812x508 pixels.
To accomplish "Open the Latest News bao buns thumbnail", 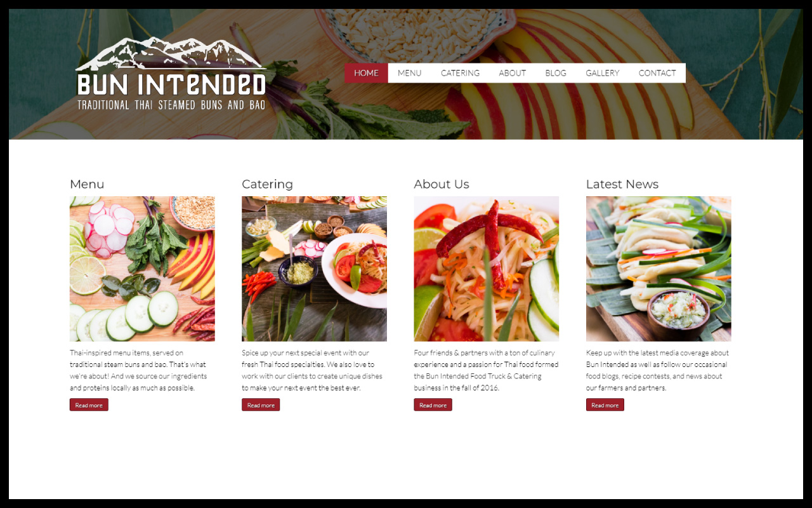I will tap(658, 269).
